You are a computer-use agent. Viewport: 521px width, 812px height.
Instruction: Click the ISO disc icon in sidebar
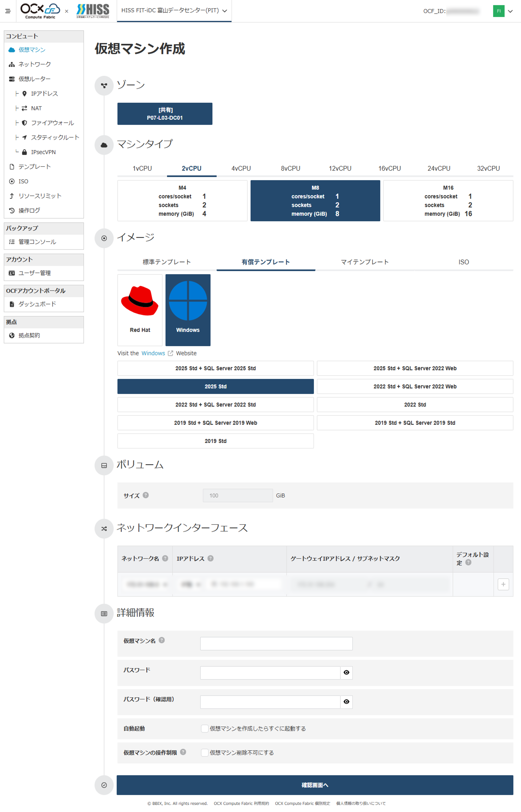[12, 181]
